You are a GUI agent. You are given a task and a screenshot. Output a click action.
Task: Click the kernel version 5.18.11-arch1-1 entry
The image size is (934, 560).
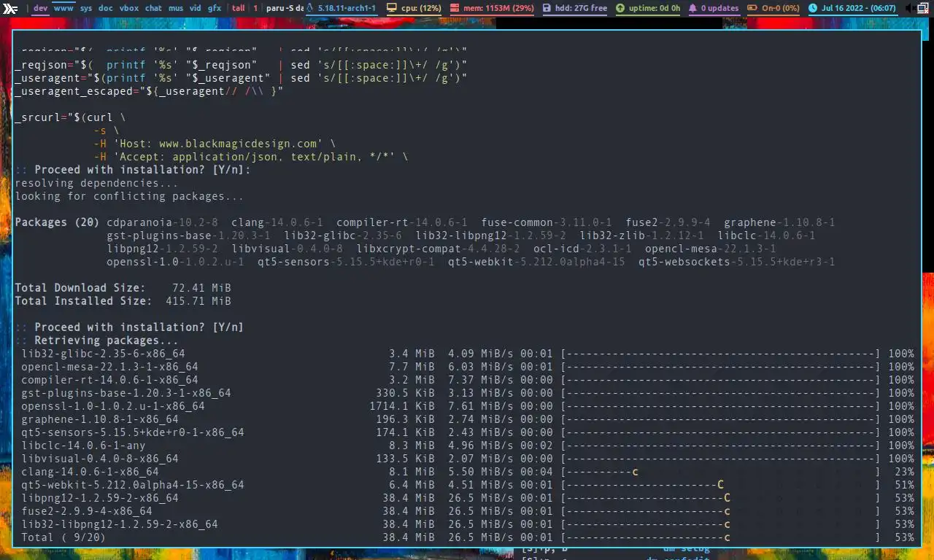click(x=347, y=8)
